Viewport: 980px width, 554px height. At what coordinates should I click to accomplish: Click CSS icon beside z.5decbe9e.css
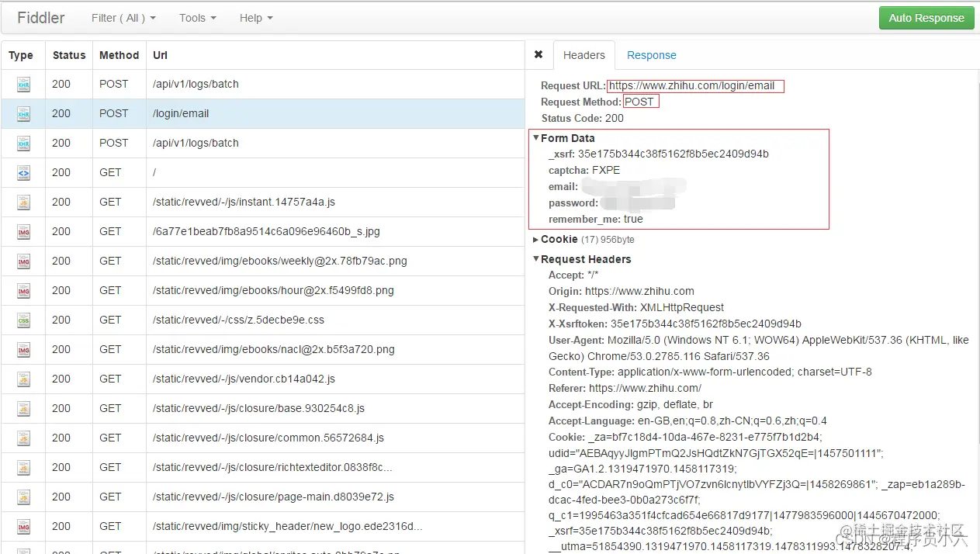pos(23,320)
